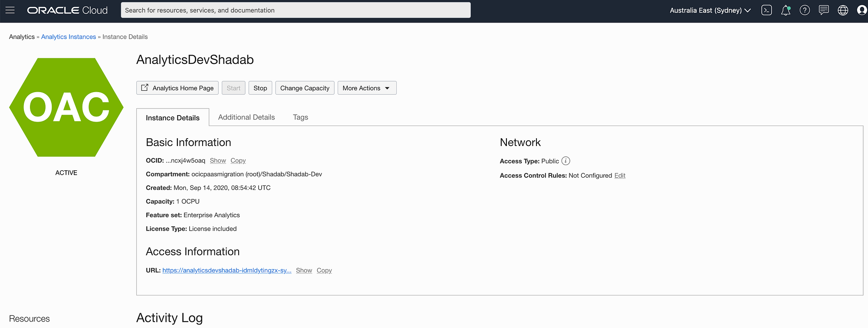Open the analyticsdevshadab URL link

(227, 270)
